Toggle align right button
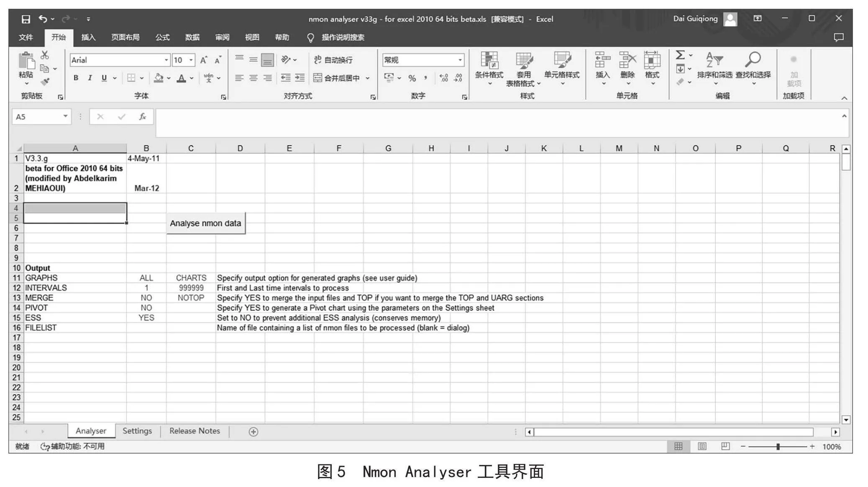 tap(267, 78)
